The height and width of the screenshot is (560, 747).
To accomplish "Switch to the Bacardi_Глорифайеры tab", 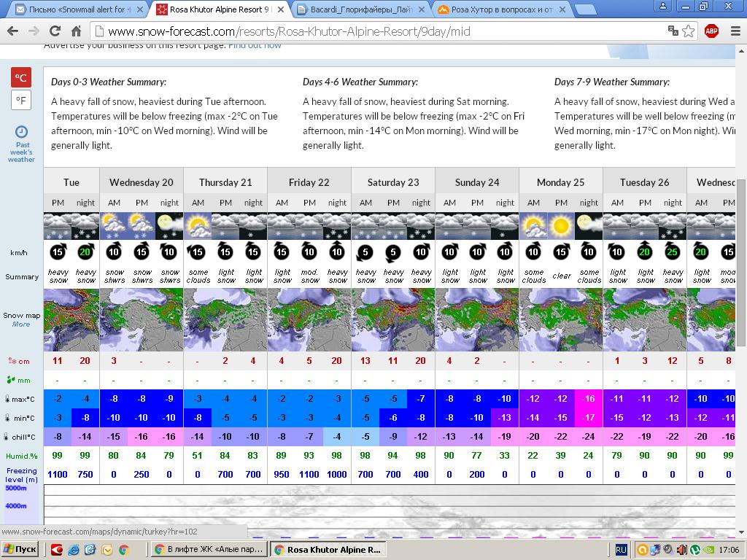I will click(360, 9).
